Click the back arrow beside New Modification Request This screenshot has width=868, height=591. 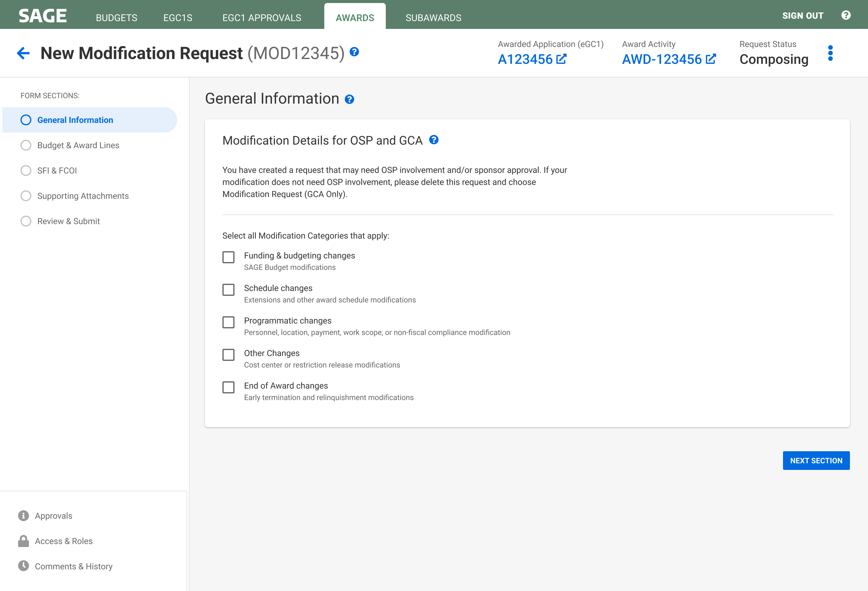tap(23, 53)
